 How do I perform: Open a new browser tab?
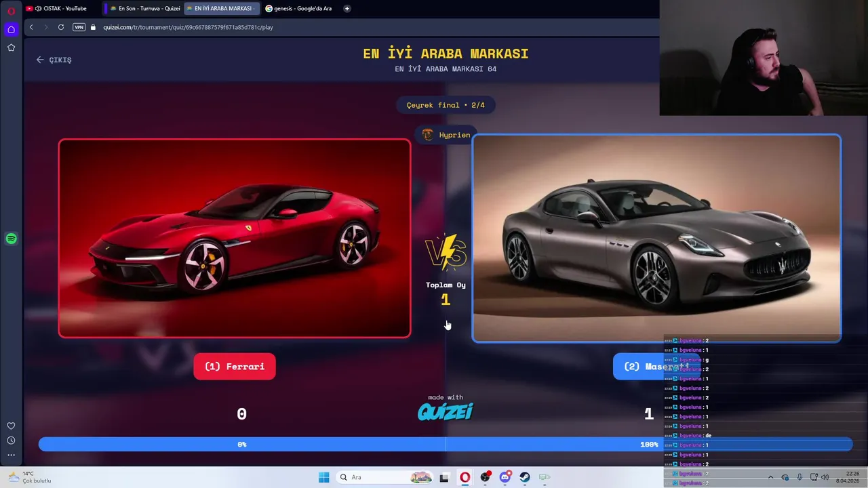coord(347,8)
